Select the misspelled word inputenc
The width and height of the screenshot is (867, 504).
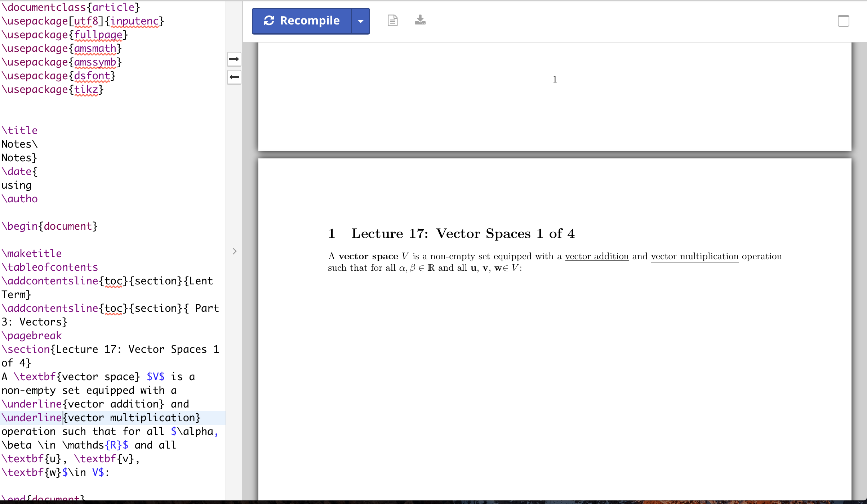[x=134, y=21]
